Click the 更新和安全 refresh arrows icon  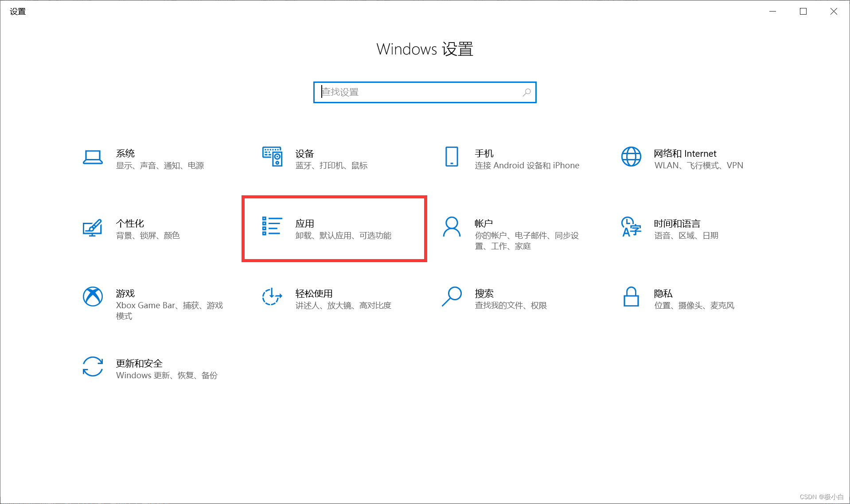[93, 367]
